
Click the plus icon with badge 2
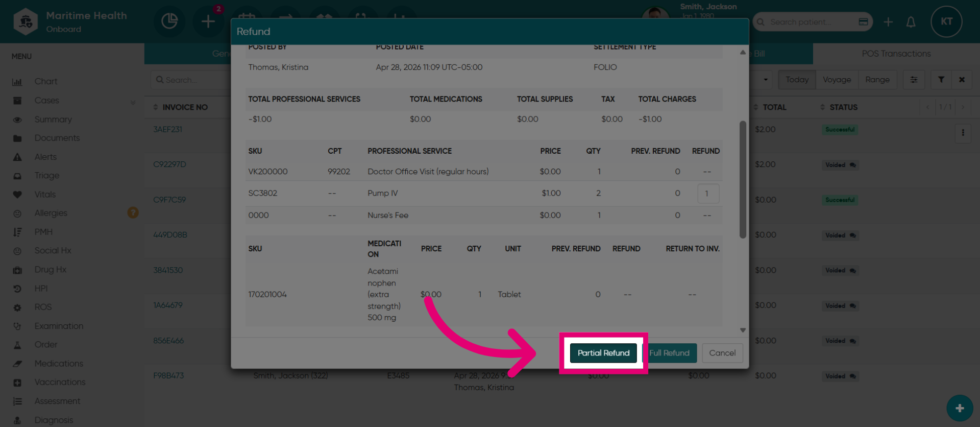click(208, 21)
